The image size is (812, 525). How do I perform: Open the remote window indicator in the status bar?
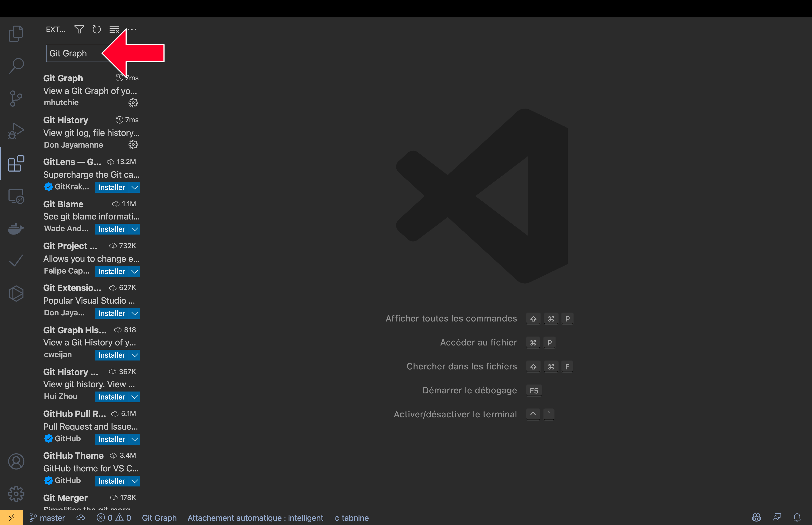coord(11,517)
